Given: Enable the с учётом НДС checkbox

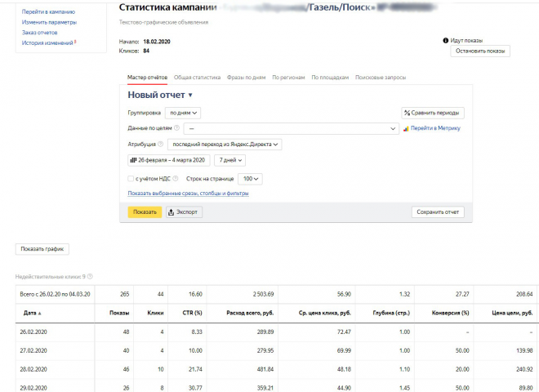Looking at the screenshot, I should [131, 179].
